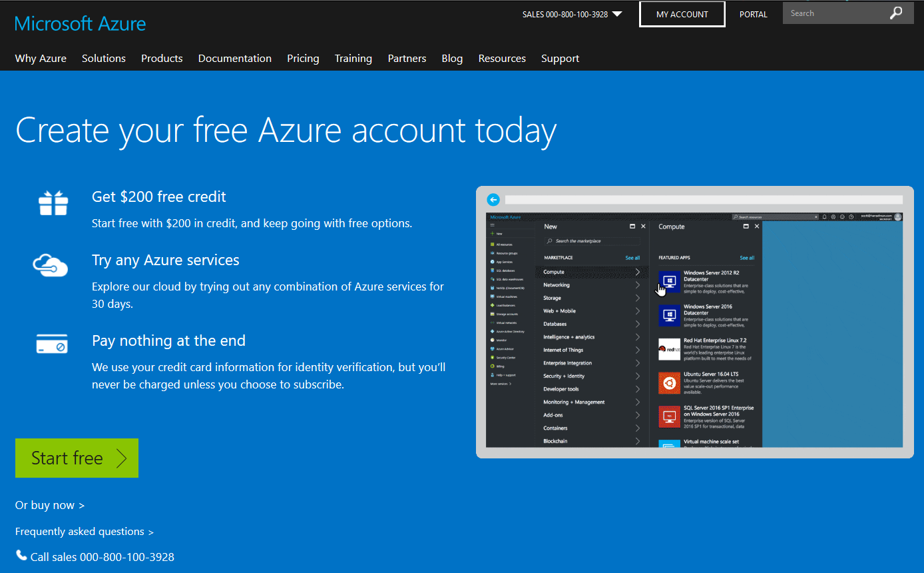
Task: Click the blue back arrow above portal preview
Action: pyautogui.click(x=493, y=199)
